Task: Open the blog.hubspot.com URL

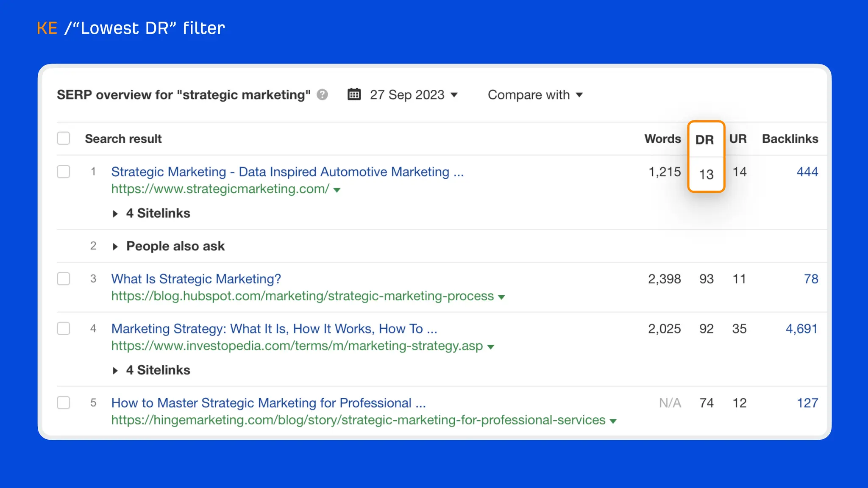Action: click(303, 296)
